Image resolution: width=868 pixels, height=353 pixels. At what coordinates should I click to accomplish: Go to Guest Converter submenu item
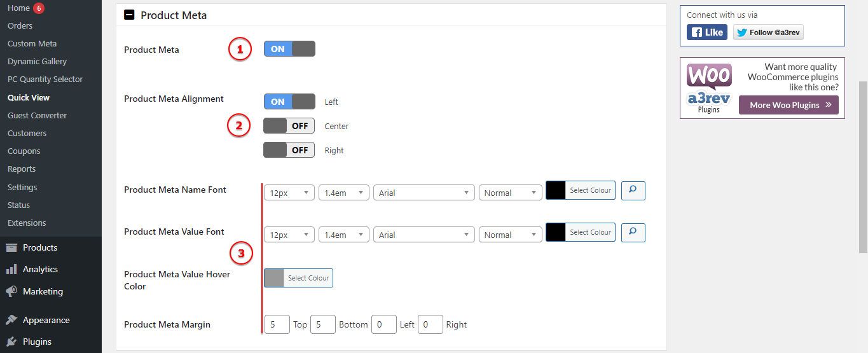(37, 116)
